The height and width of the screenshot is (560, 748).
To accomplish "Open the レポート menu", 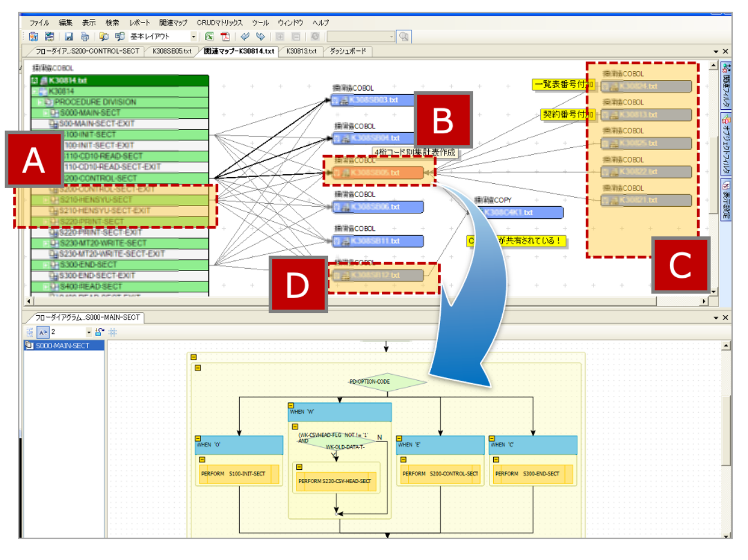I will [x=139, y=23].
